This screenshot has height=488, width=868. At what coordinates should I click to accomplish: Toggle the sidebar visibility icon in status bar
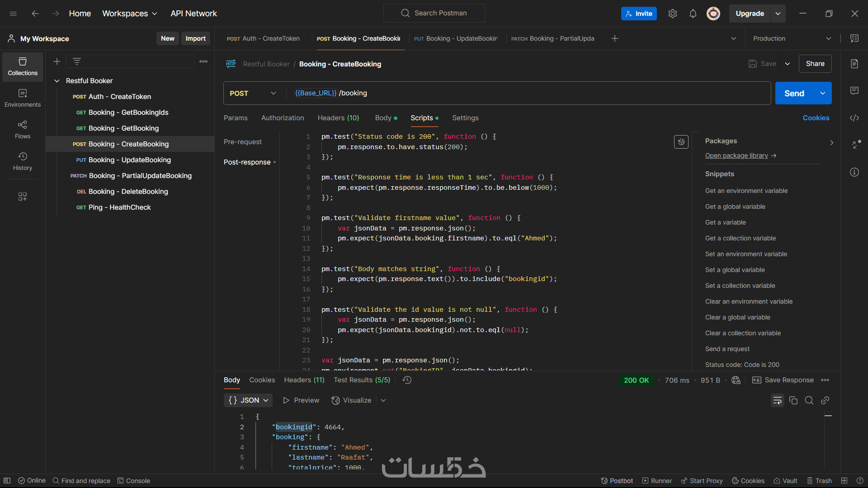pos(7,481)
